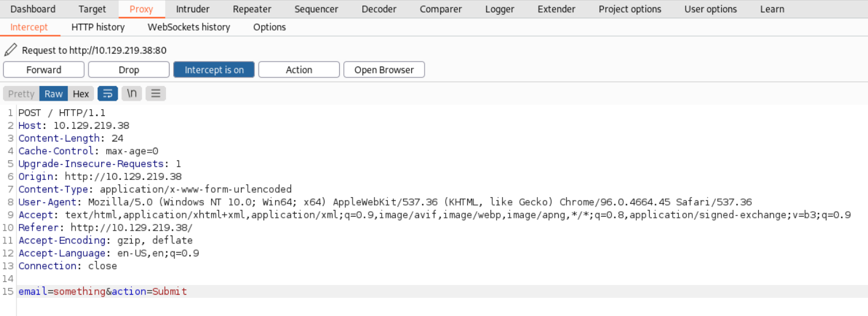Open the Intruder tab
The height and width of the screenshot is (316, 868).
pos(193,9)
